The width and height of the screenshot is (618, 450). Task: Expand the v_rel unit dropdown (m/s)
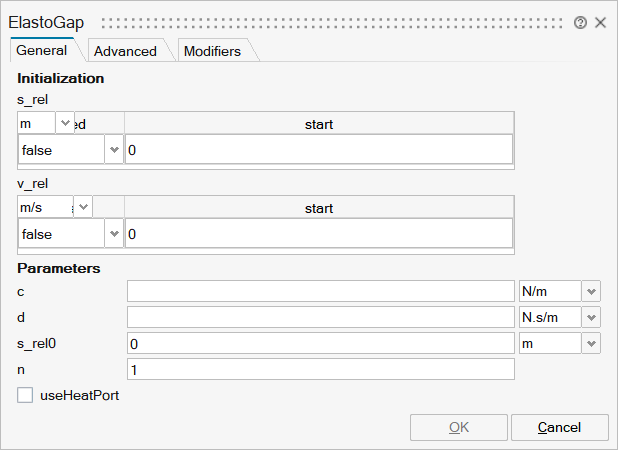84,208
